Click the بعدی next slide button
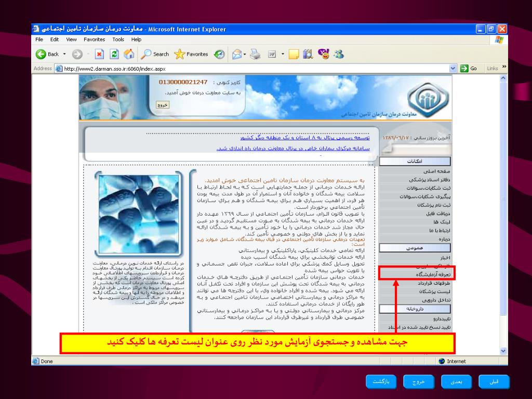532x399 pixels. coord(456,381)
